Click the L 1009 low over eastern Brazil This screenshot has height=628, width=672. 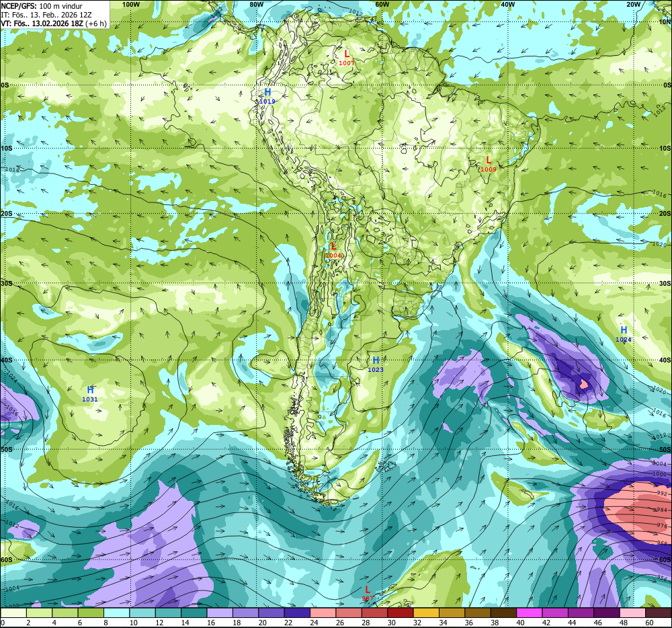[x=489, y=164]
